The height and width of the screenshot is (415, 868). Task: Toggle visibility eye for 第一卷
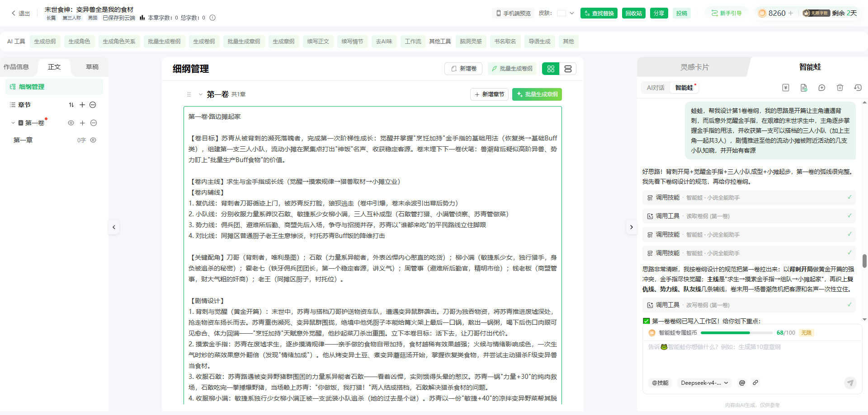click(71, 123)
